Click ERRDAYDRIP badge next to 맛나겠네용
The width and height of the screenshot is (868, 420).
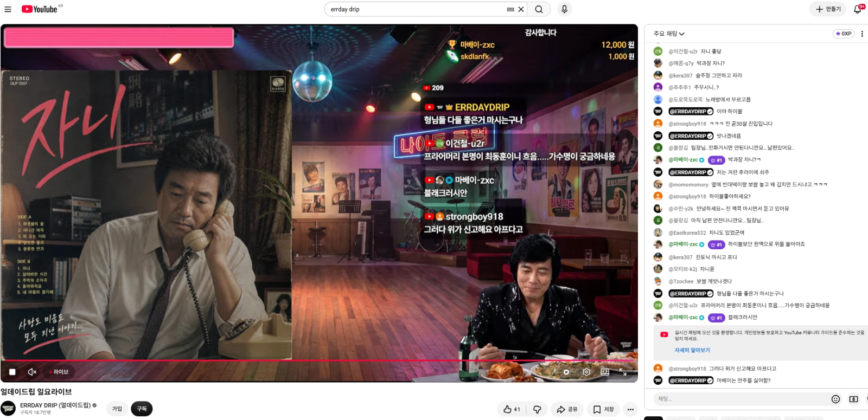[x=691, y=135]
